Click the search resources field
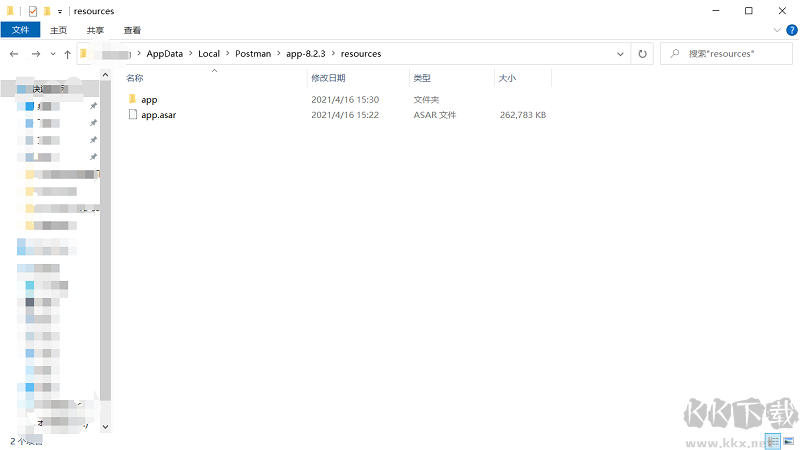 coord(727,54)
